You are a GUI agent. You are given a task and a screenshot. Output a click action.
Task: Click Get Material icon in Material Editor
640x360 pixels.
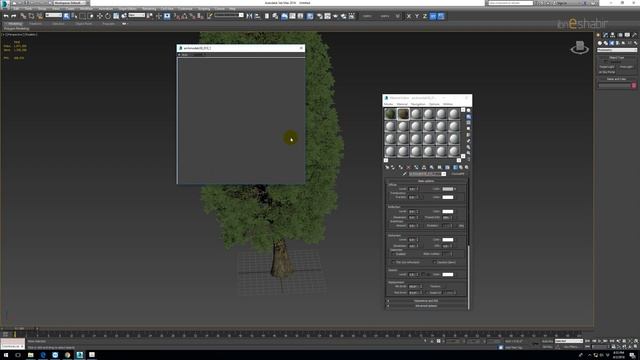point(387,167)
